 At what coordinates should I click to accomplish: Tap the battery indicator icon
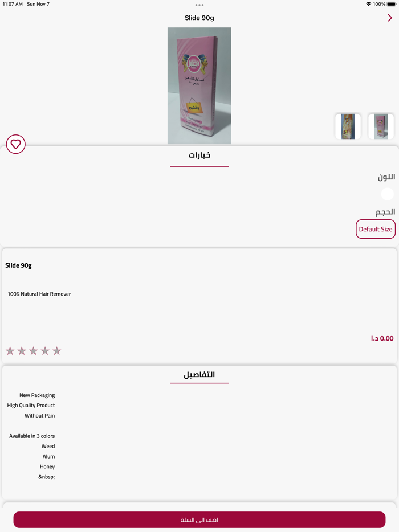click(392, 4)
